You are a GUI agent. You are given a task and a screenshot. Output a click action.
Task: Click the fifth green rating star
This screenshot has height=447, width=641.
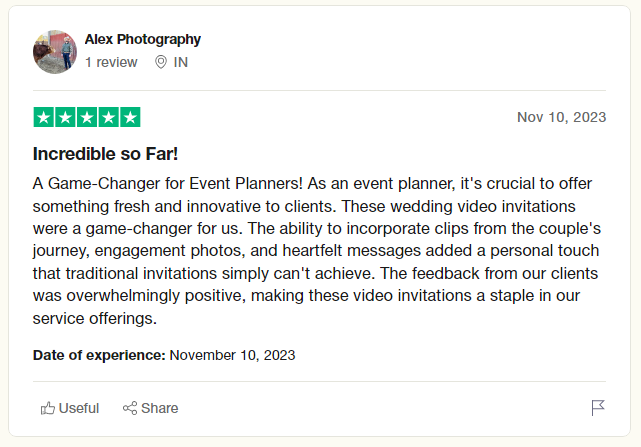130,117
